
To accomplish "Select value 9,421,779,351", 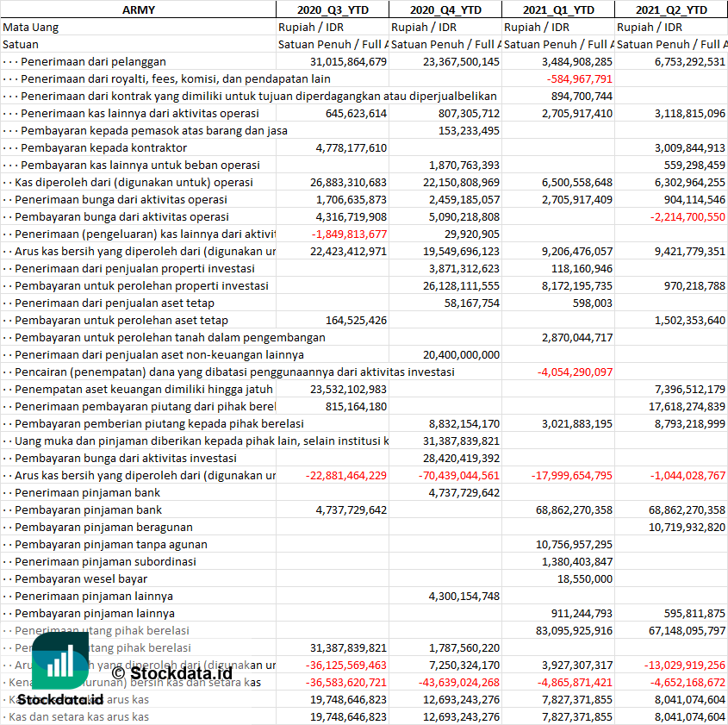I will tap(690, 251).
